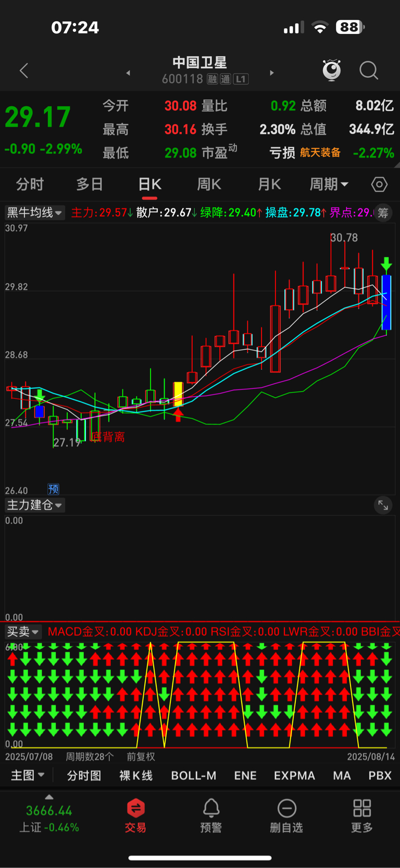Tap the 30.78 high label
Viewport: 400px width, 868px height.
pos(344,238)
